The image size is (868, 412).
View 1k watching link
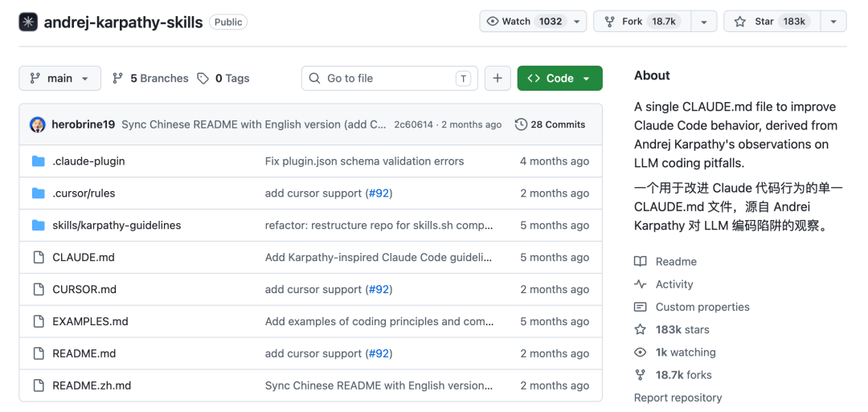click(686, 353)
